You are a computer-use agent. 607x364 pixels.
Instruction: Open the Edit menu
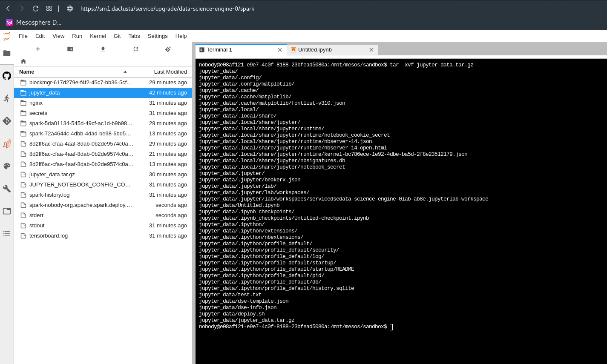click(40, 36)
